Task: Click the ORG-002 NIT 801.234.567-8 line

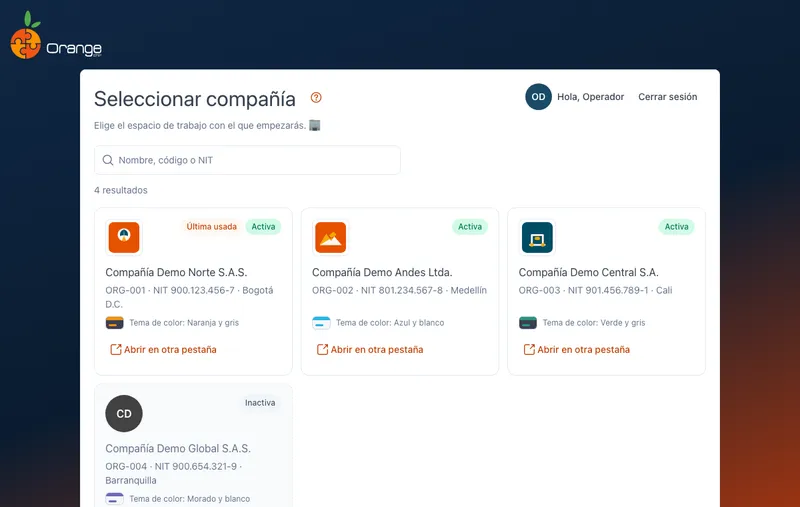Action: 399,290
